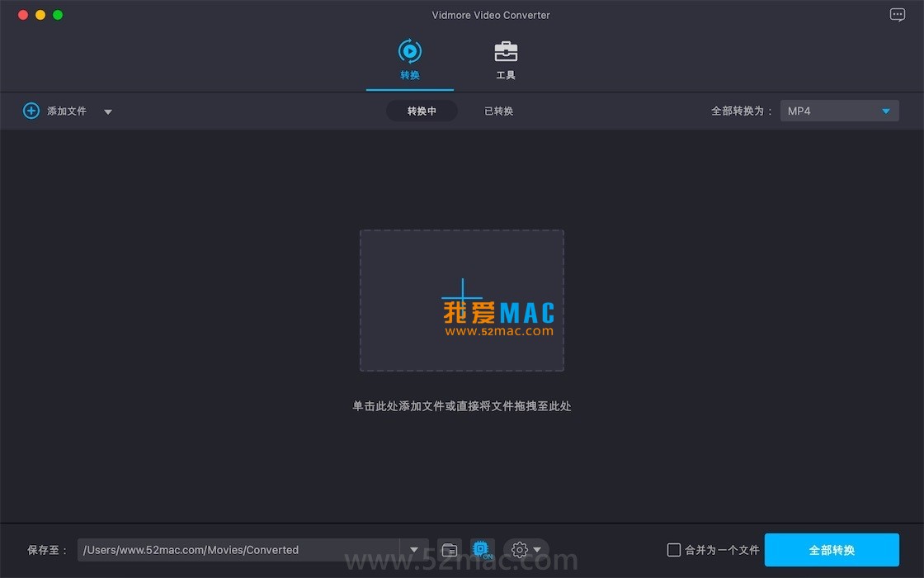The height and width of the screenshot is (578, 924).
Task: Expand the add file dropdown arrow
Action: click(x=108, y=111)
